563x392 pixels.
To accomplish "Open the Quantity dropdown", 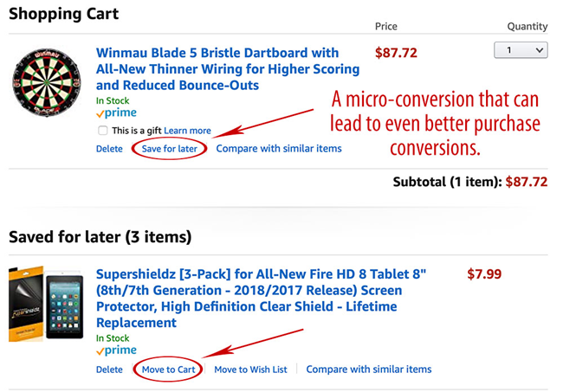I will pyautogui.click(x=521, y=51).
